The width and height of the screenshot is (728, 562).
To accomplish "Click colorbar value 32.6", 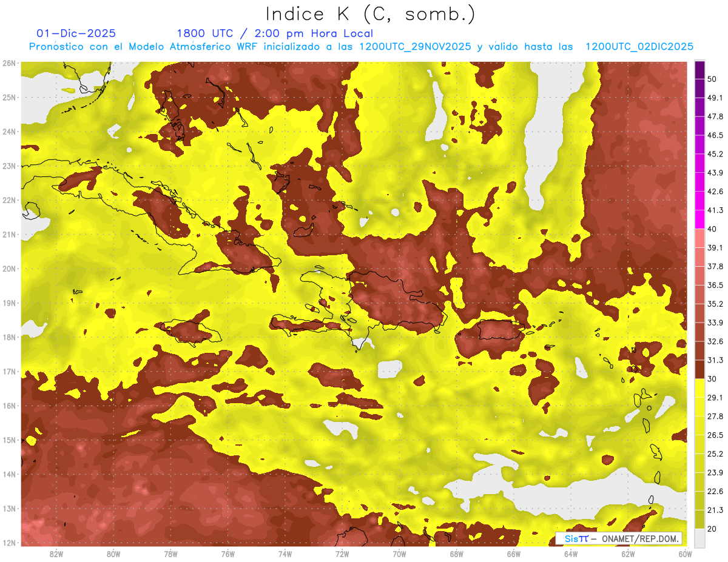I will [x=715, y=341].
